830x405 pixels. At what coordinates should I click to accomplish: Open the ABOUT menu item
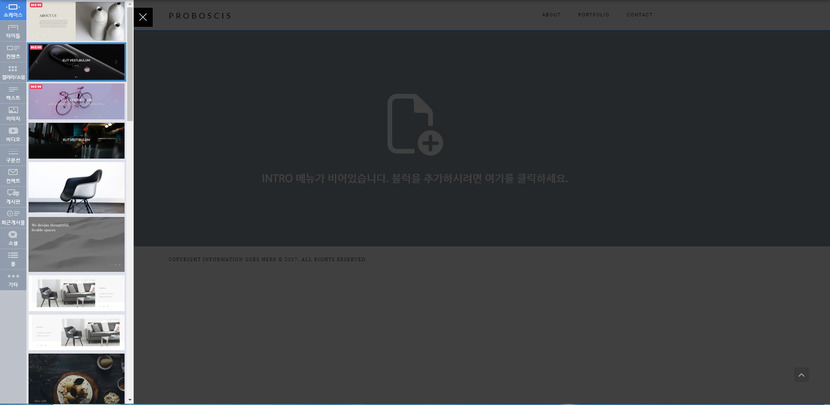pos(551,15)
